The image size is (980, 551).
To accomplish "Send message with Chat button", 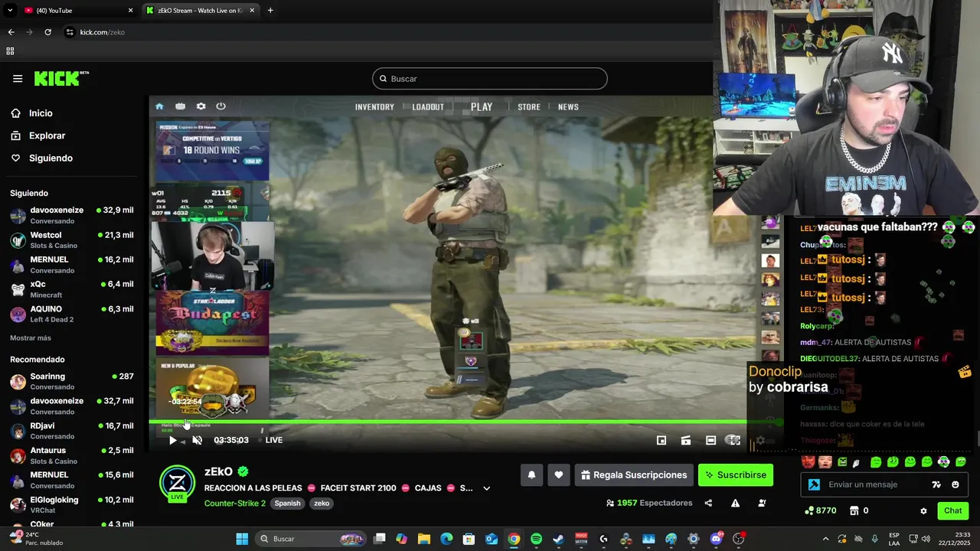I will click(x=952, y=510).
